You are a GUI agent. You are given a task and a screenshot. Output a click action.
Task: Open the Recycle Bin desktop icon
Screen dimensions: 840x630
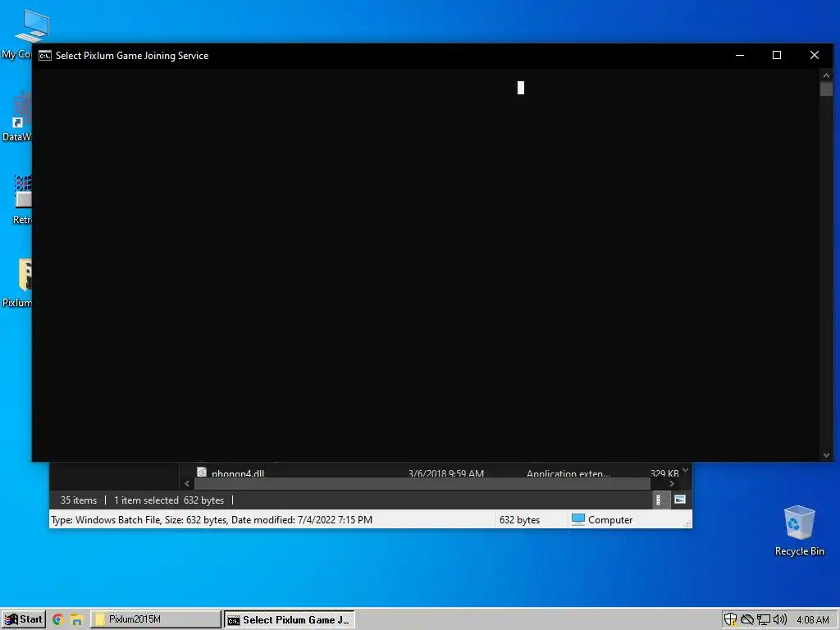799,531
